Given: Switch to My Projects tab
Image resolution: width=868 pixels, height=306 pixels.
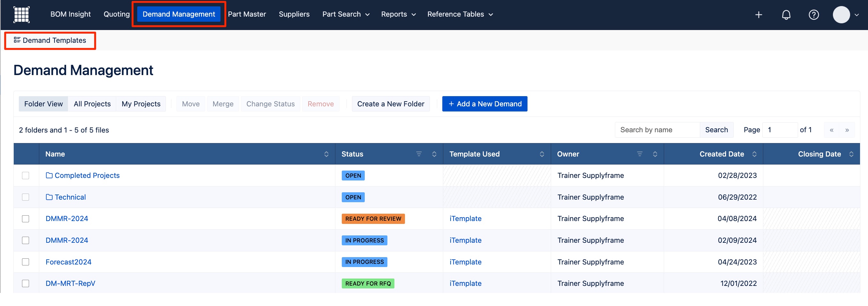Looking at the screenshot, I should pos(141,104).
